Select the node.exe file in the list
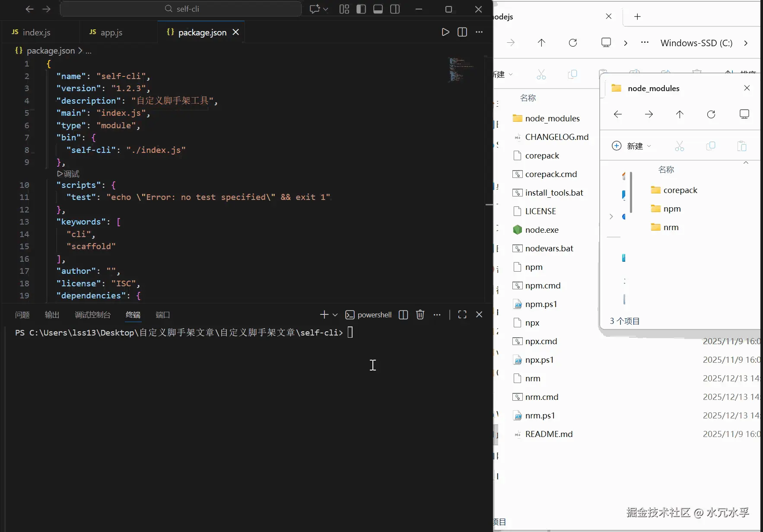The height and width of the screenshot is (532, 763). (542, 230)
